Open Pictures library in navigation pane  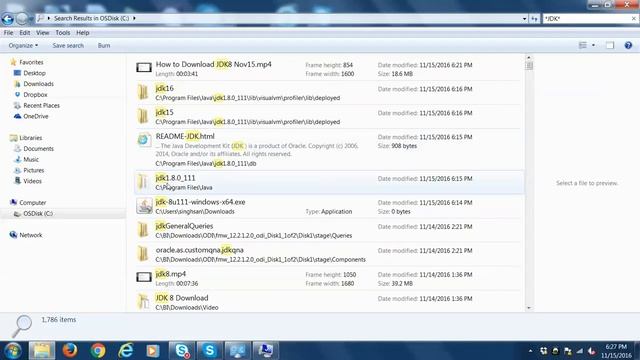(29, 170)
